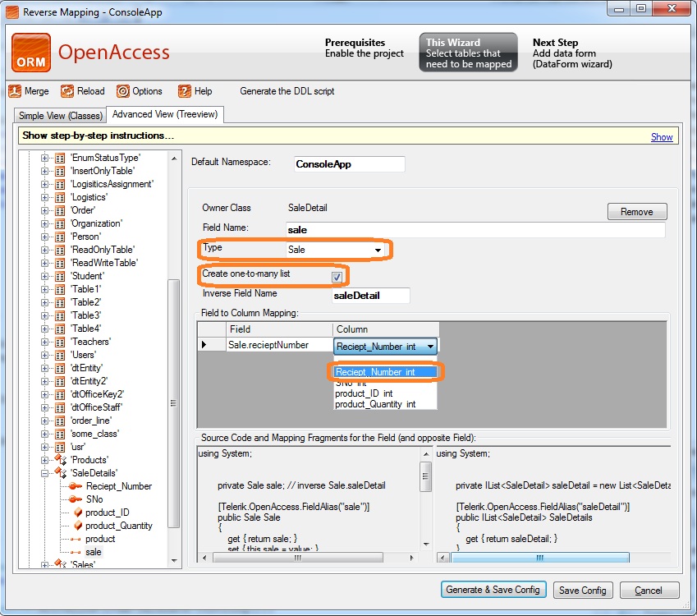Click the product_ID field icon
Screen dimensions: 697x616
pos(78,513)
